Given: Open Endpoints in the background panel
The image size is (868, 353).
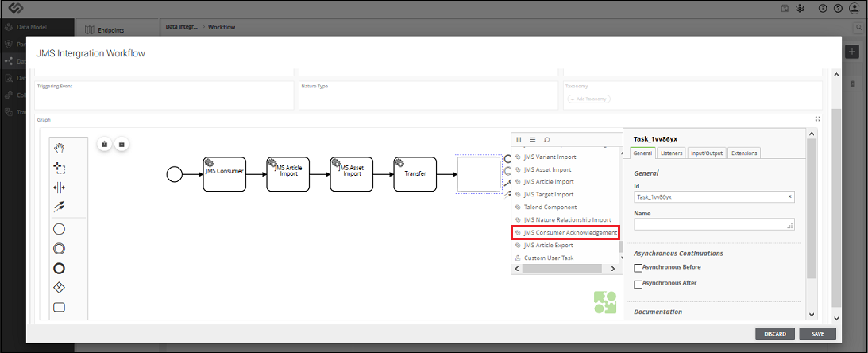Looking at the screenshot, I should click(x=110, y=30).
